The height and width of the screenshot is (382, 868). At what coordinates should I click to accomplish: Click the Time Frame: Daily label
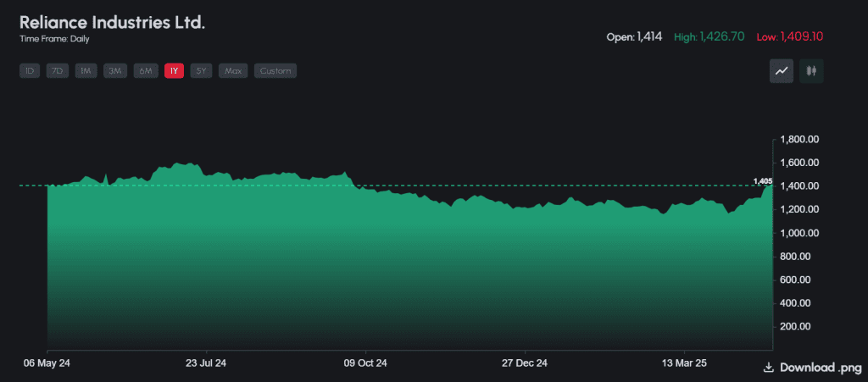[54, 39]
